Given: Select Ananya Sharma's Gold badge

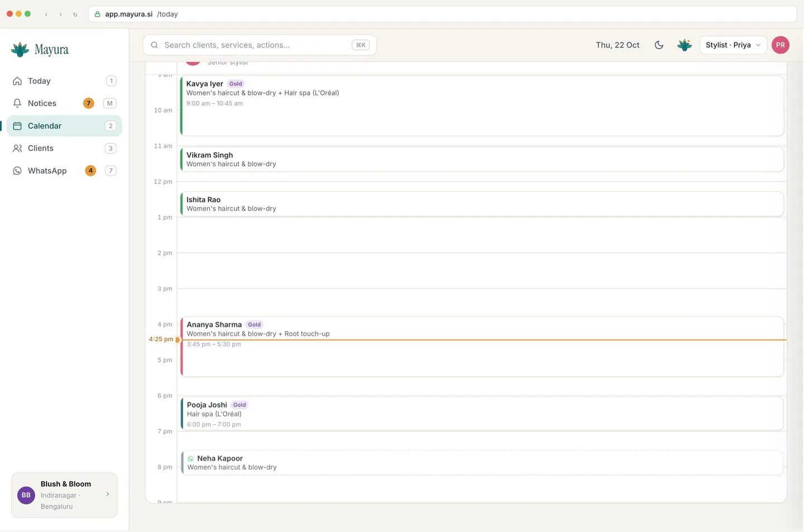Looking at the screenshot, I should tap(254, 324).
